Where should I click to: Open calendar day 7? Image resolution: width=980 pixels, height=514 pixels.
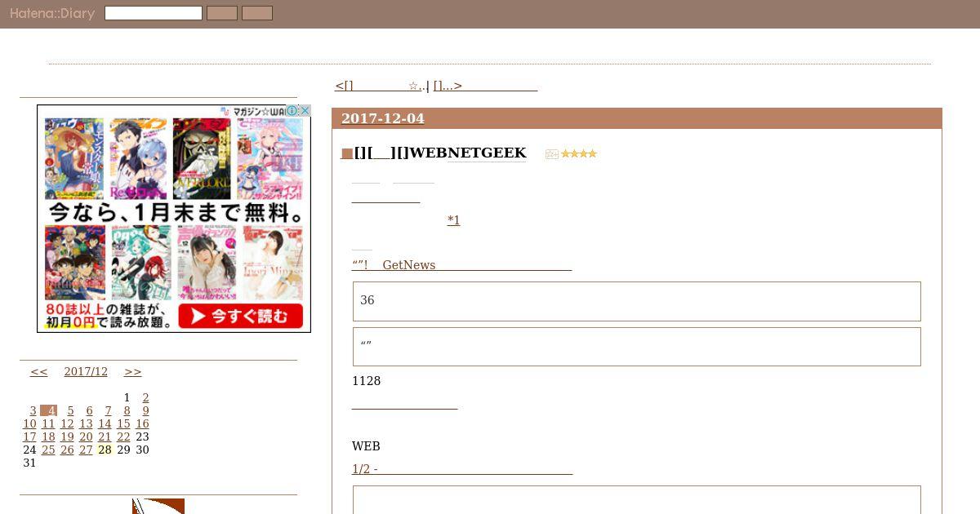click(108, 410)
